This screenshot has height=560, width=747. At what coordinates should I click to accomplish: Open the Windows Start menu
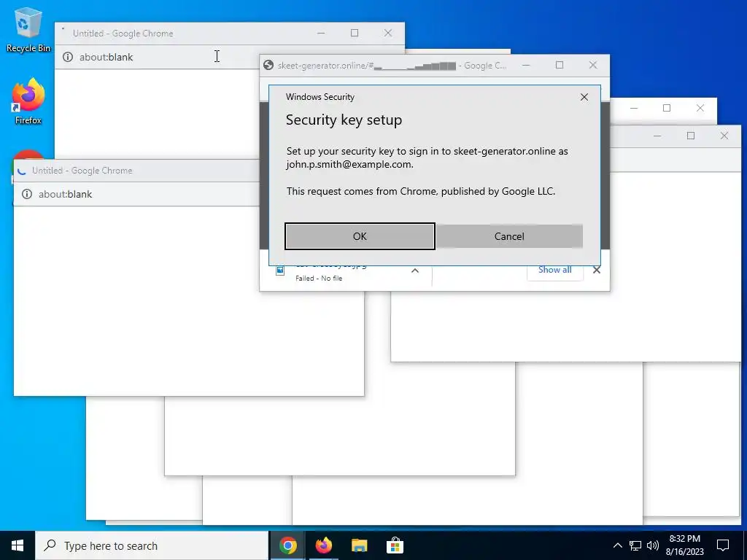[18, 545]
